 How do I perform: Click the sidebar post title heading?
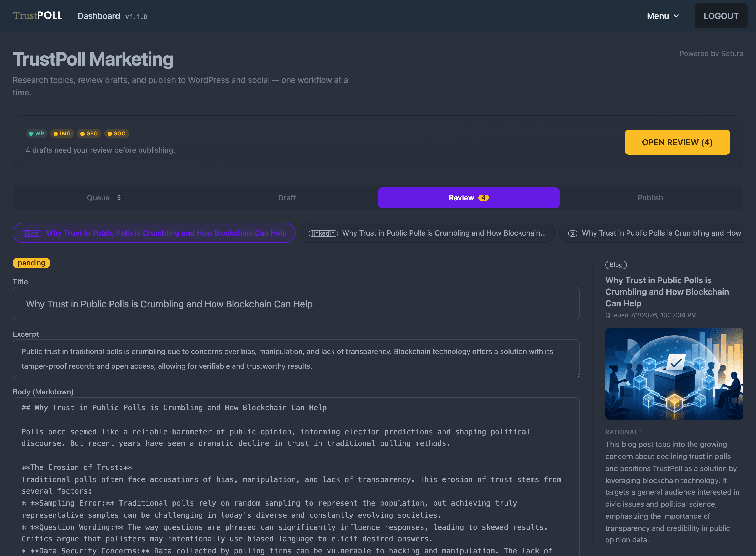tap(667, 292)
